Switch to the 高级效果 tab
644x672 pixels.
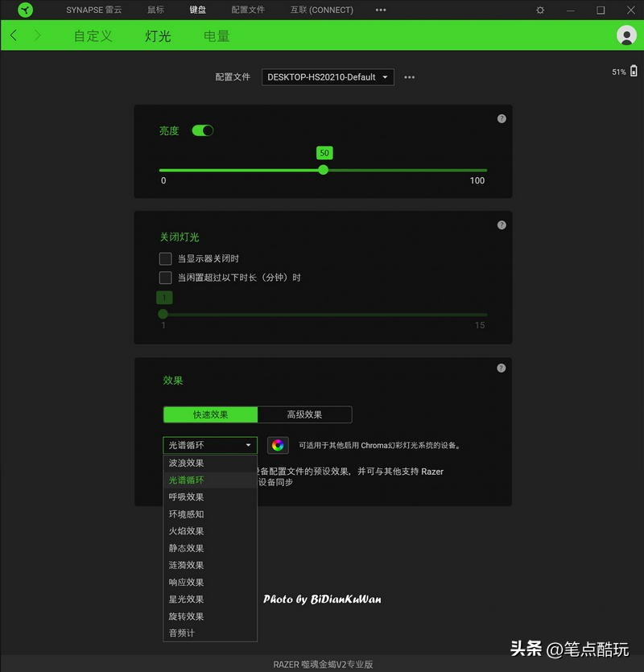point(305,414)
